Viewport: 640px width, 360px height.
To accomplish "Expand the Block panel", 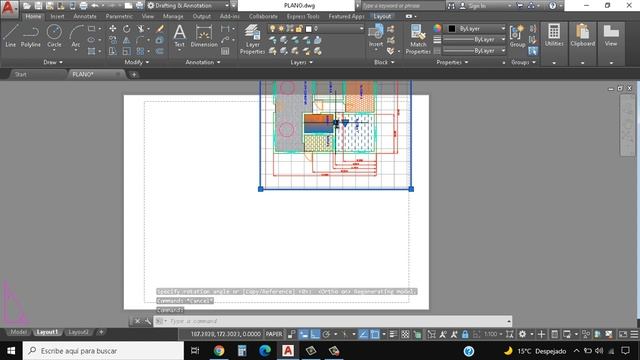I will click(384, 62).
